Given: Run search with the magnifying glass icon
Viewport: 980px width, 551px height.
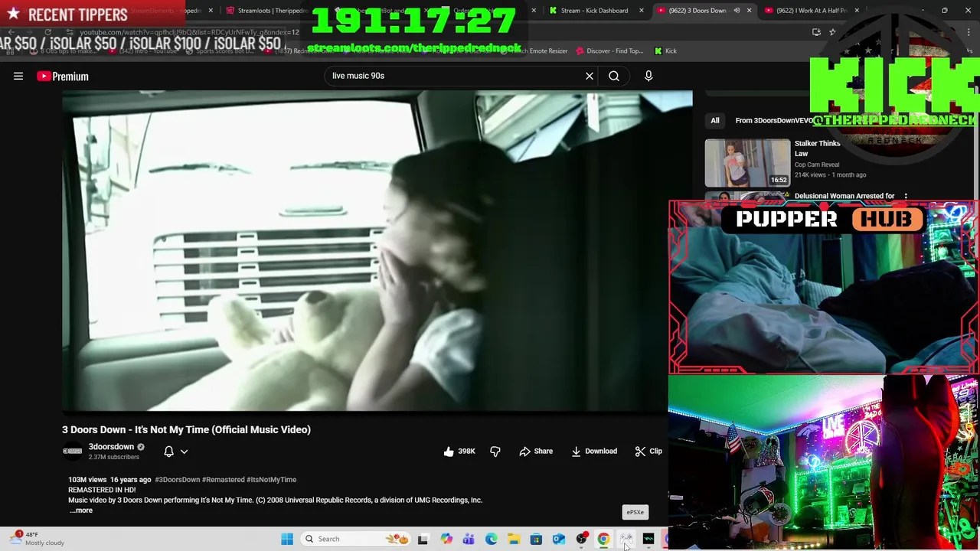Looking at the screenshot, I should click(x=614, y=76).
